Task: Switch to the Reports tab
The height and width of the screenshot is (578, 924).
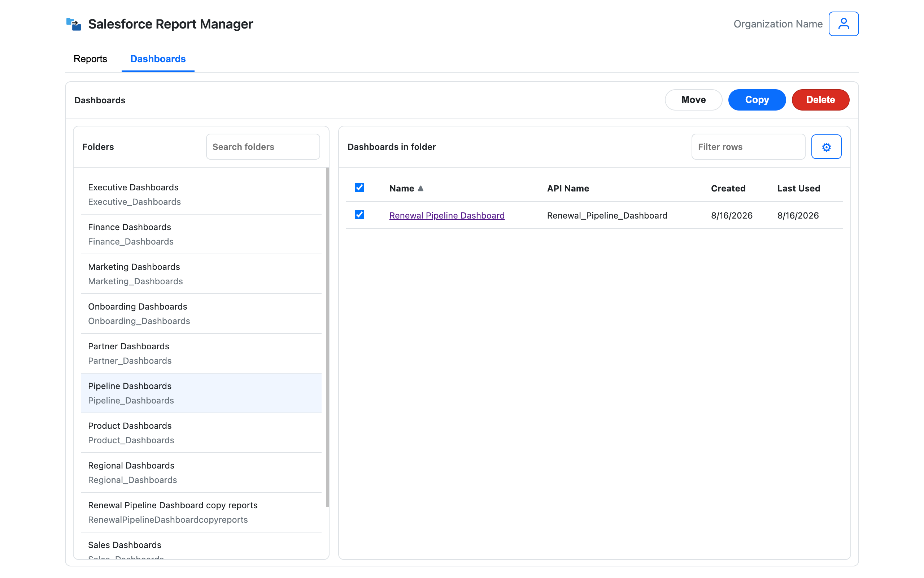Action: click(x=91, y=59)
